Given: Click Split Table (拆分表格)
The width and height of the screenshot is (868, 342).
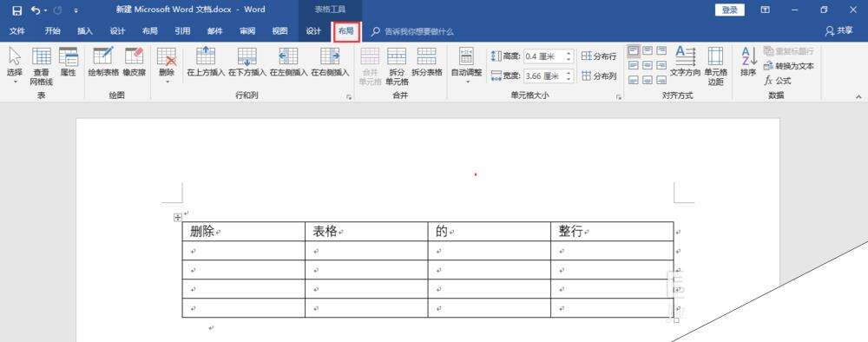Looking at the screenshot, I should click(x=427, y=62).
